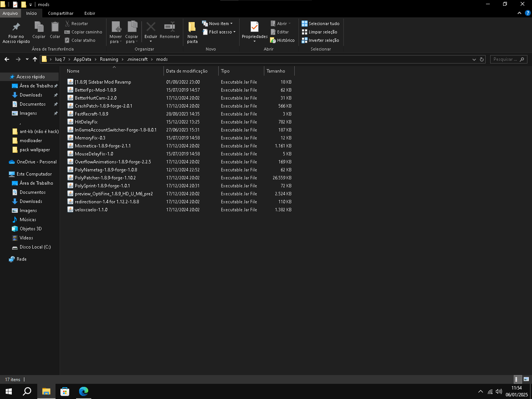Open taskbar search magnifier
This screenshot has width=532, height=399.
[x=27, y=391]
